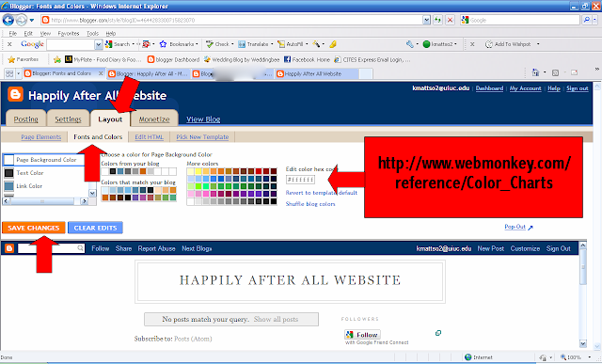
Task: Click the Edit color hex code field
Action: 301,180
